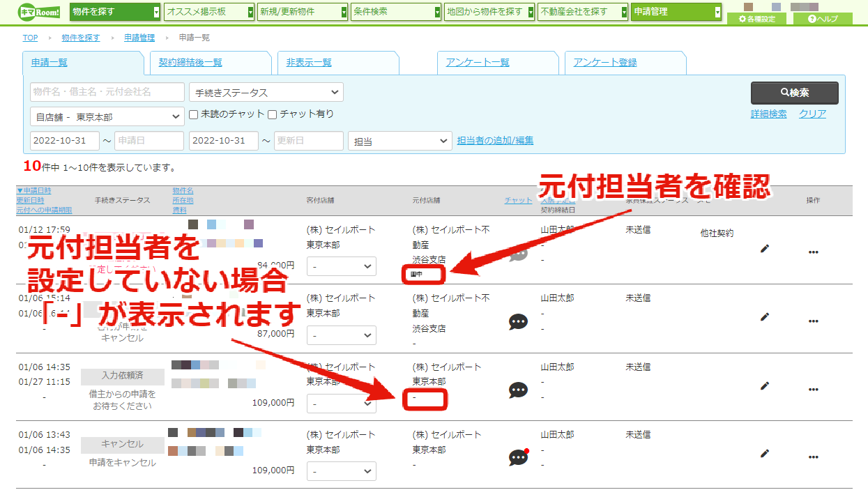Switch to the 契約締結後一覧 tab

tap(190, 62)
